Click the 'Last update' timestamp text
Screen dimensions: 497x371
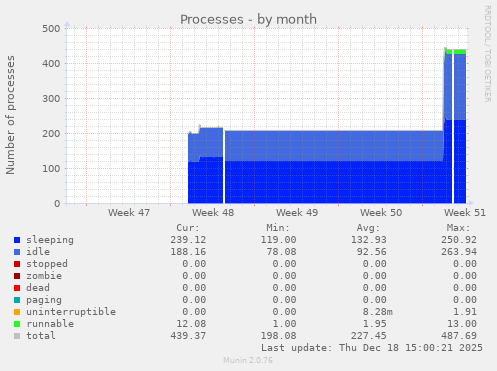click(x=372, y=348)
